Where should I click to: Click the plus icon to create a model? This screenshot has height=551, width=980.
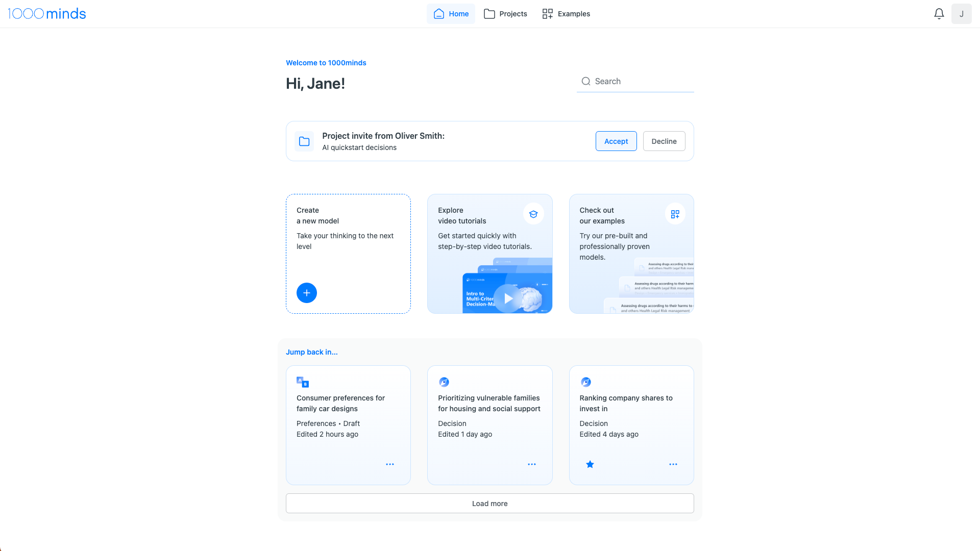pos(306,293)
